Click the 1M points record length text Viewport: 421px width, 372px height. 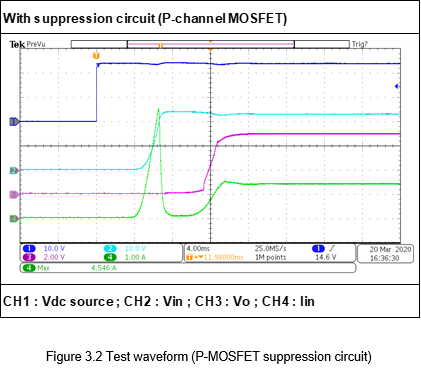click(x=270, y=257)
